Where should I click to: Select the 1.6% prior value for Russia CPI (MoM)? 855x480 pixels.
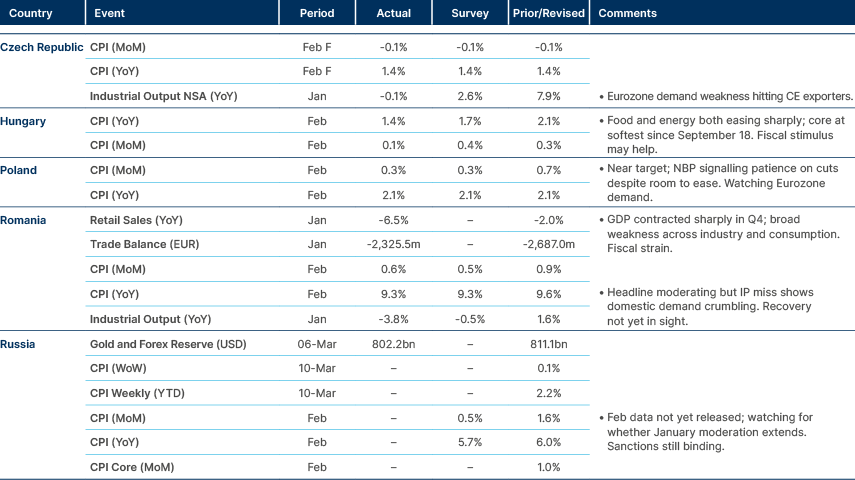pos(549,418)
